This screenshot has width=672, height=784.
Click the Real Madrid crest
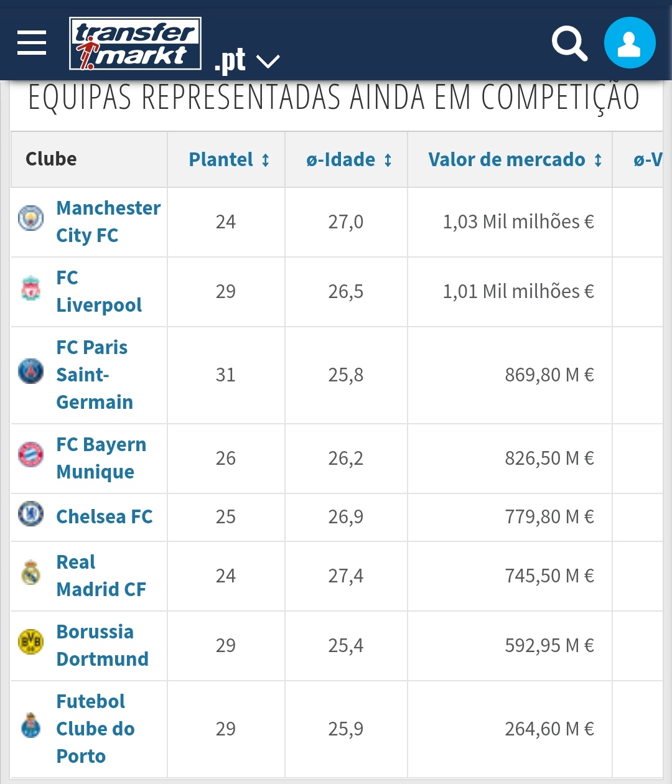click(30, 572)
